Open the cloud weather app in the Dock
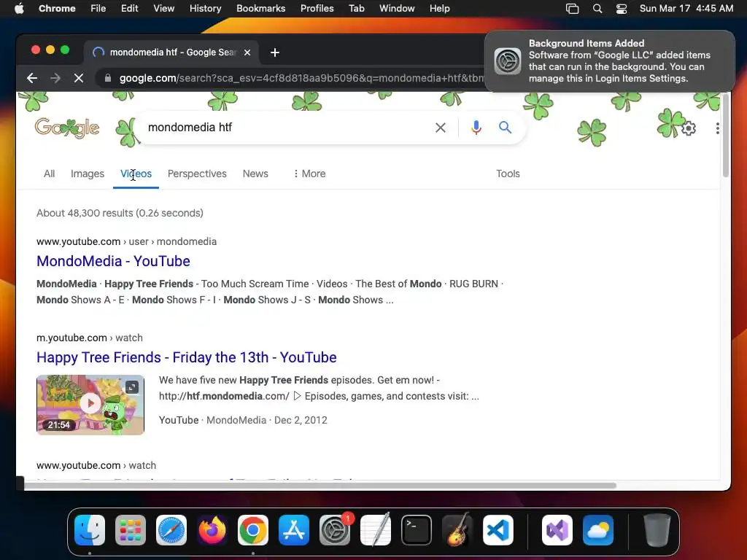The width and height of the screenshot is (747, 560). 598,530
